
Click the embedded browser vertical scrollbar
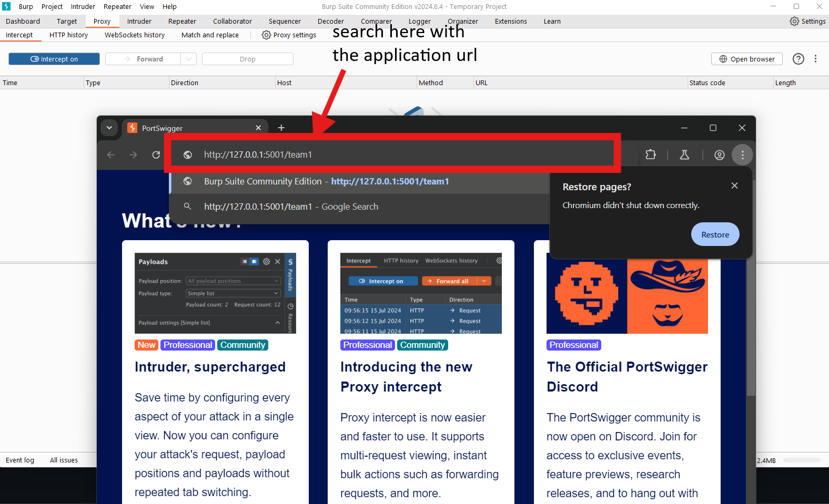coord(751,288)
